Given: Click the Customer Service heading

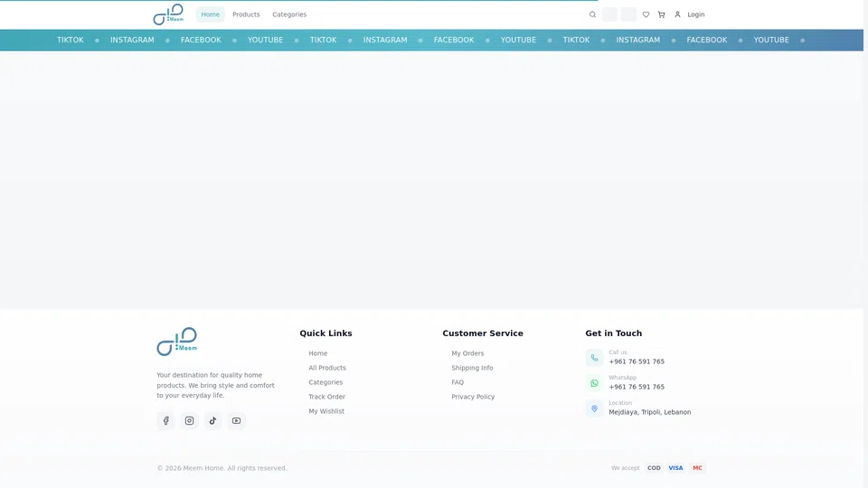Looking at the screenshot, I should point(482,333).
